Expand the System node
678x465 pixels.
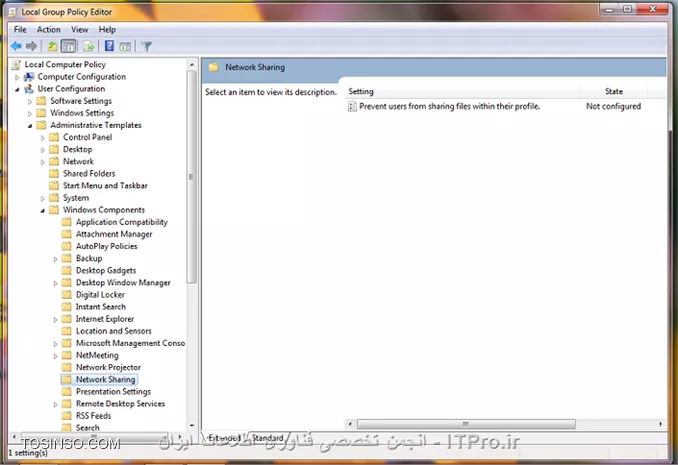pyautogui.click(x=42, y=198)
